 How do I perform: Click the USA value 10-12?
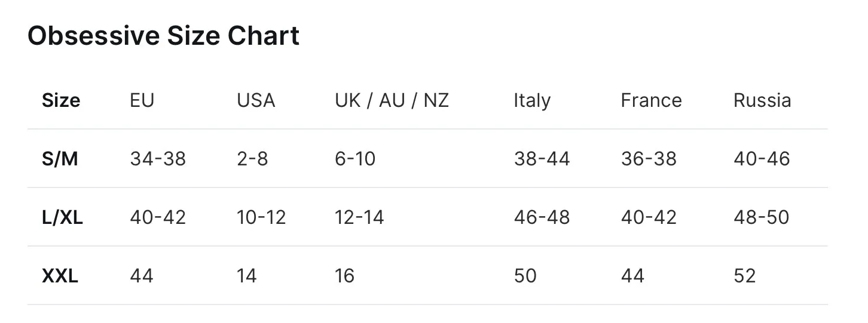tap(261, 217)
